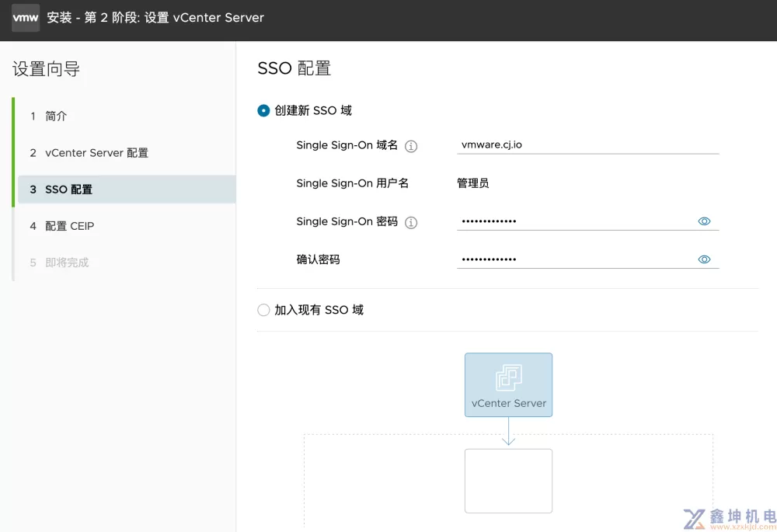Screen dimensions: 777x532
Task: Click the vCenter Server diagram box
Action: [508, 385]
